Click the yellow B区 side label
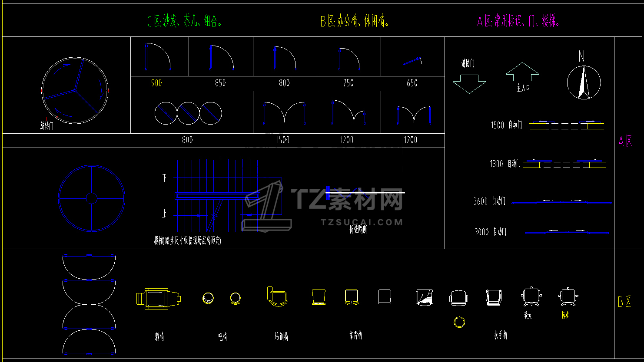The image size is (644, 362). [624, 302]
